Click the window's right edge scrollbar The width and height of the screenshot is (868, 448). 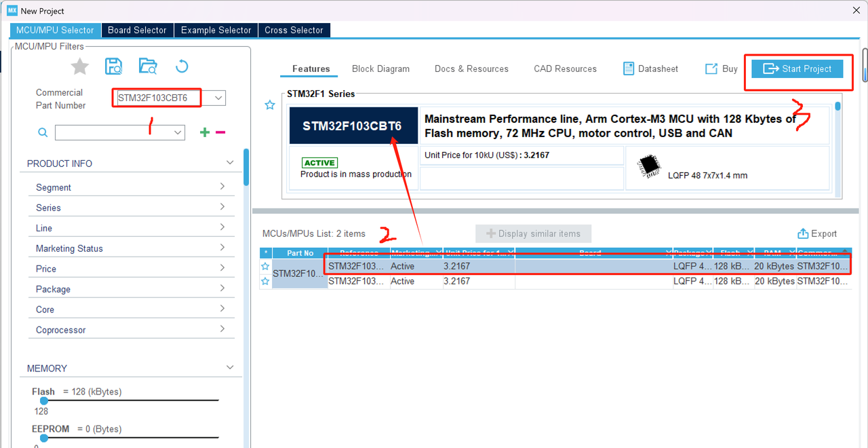[865, 64]
